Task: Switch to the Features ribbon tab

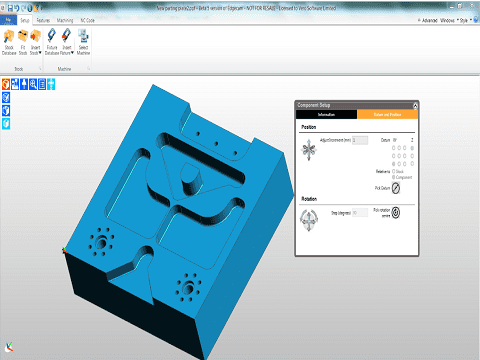Action: 43,20
